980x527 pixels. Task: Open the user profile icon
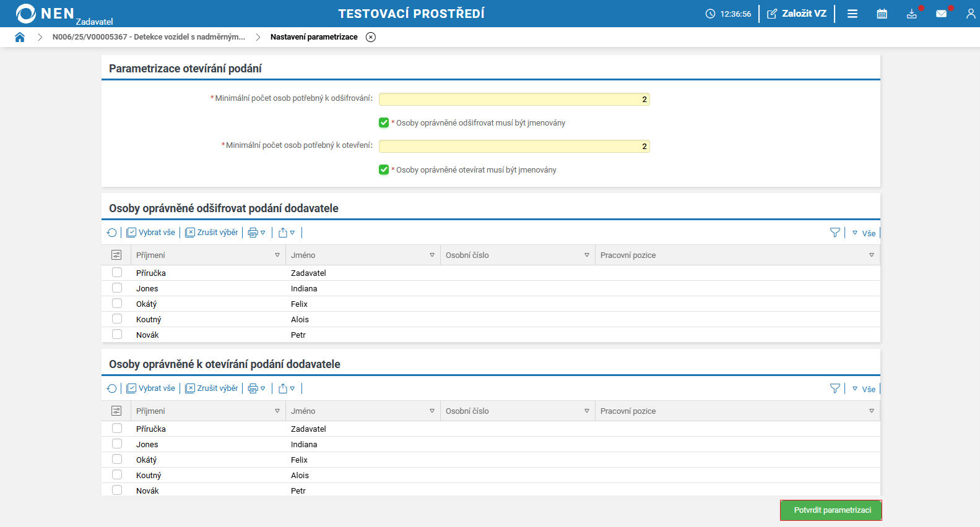click(x=970, y=14)
